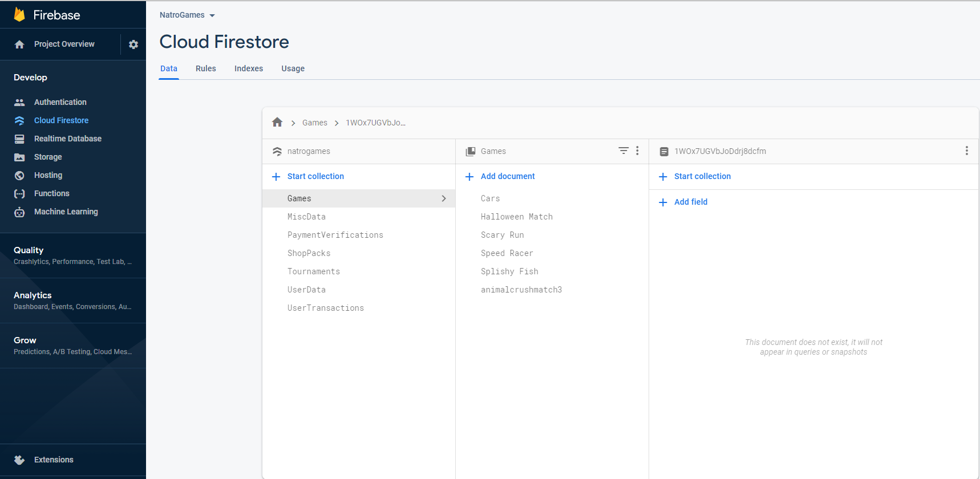Viewport: 980px width, 479px height.
Task: Switch to the Indexes tab
Action: [x=249, y=68]
